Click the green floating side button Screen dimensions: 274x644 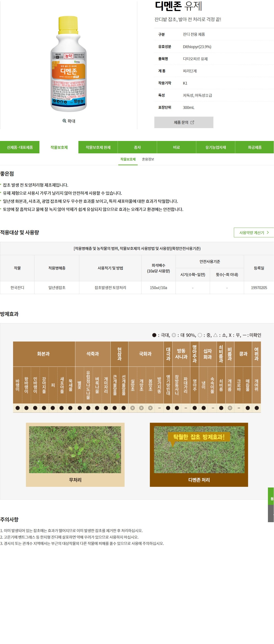271,496
